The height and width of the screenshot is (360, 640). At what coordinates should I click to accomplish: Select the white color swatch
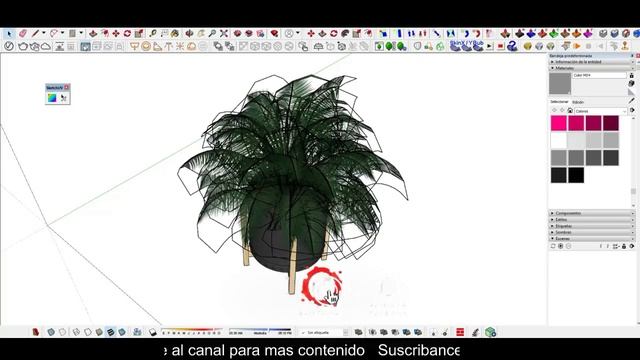pyautogui.click(x=558, y=140)
